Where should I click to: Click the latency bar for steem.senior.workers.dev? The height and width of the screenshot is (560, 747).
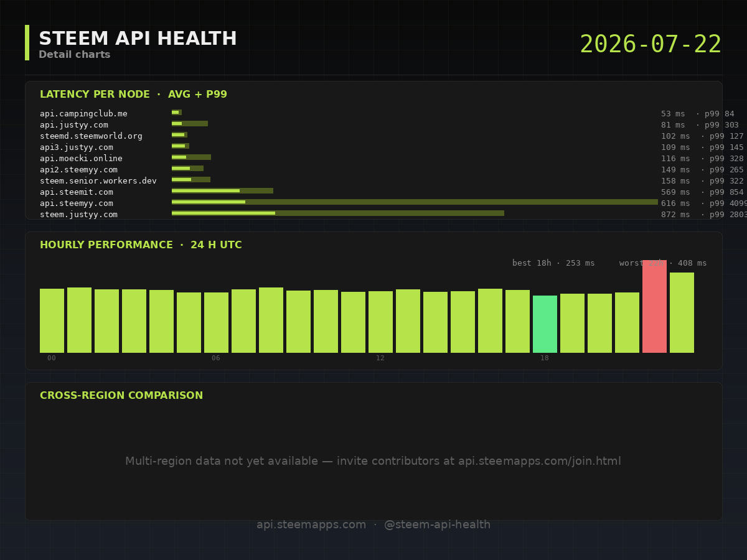pyautogui.click(x=191, y=180)
